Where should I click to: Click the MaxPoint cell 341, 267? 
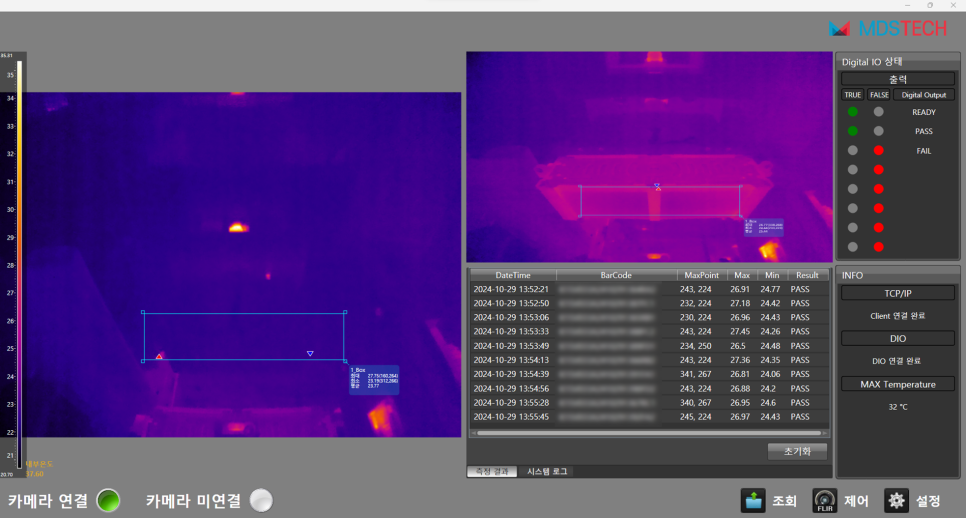click(696, 374)
